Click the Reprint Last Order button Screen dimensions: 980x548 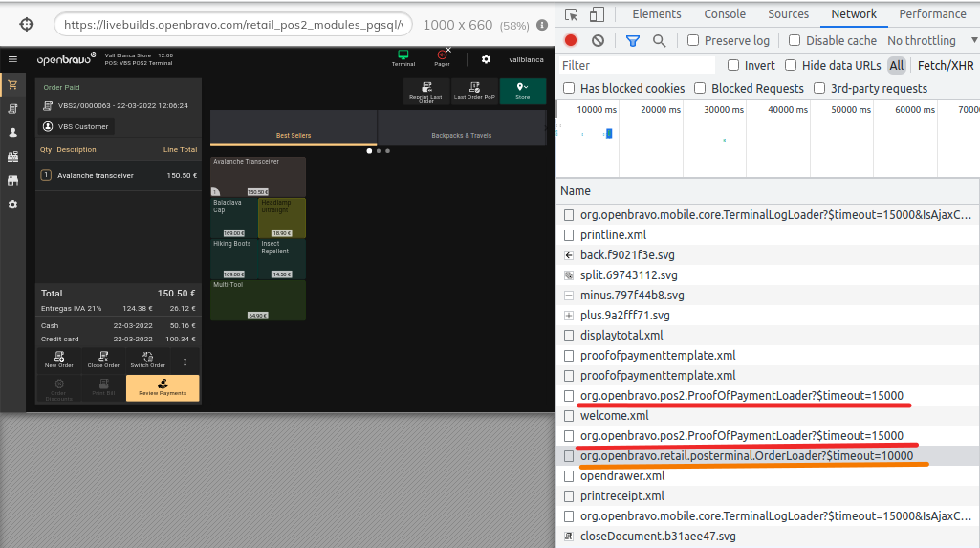coord(425,91)
